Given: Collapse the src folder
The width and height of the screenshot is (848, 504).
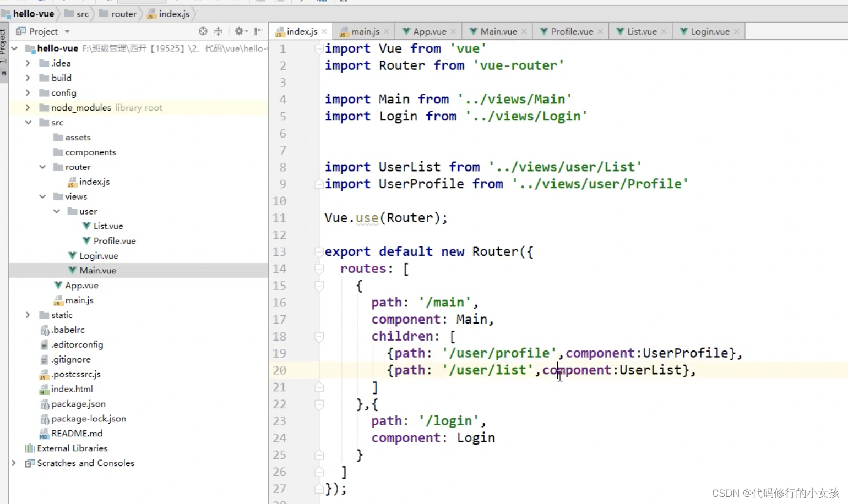Looking at the screenshot, I should [28, 123].
